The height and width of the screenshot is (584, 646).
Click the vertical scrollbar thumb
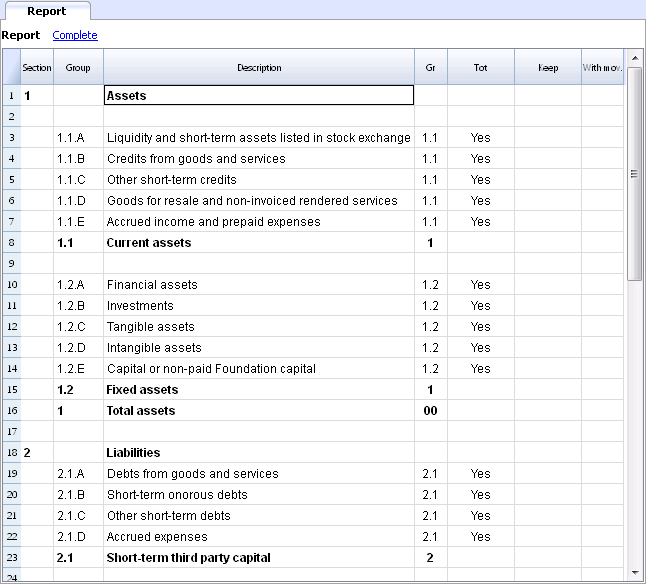[x=634, y=174]
